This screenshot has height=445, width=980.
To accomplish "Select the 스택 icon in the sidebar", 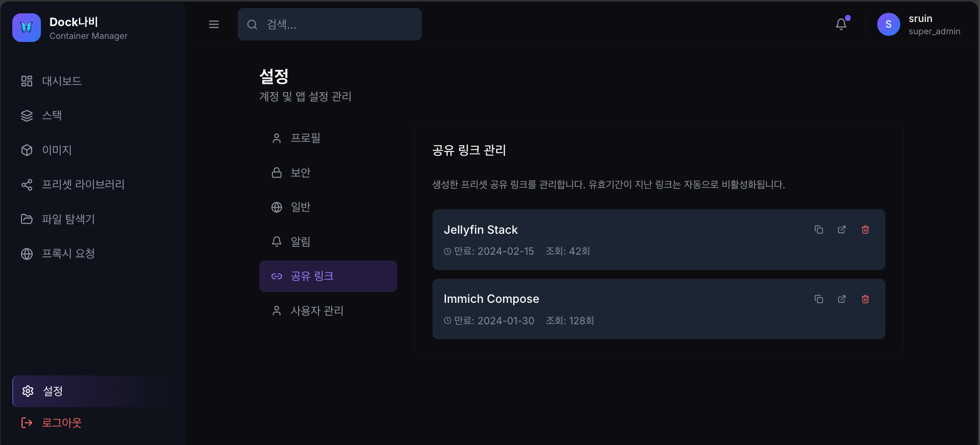I will click(x=27, y=116).
